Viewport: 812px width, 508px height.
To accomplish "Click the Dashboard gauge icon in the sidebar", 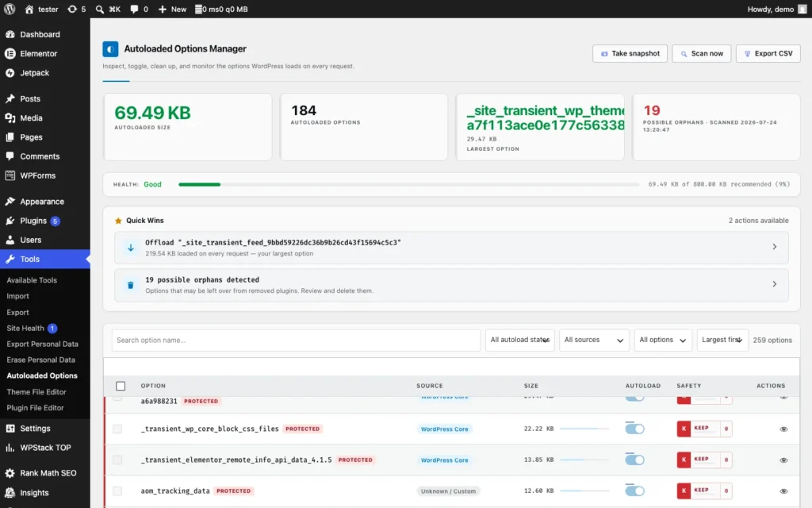I will point(10,34).
